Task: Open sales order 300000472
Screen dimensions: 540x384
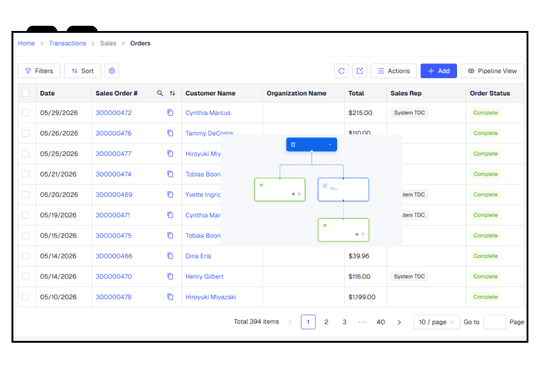Action: pyautogui.click(x=114, y=113)
